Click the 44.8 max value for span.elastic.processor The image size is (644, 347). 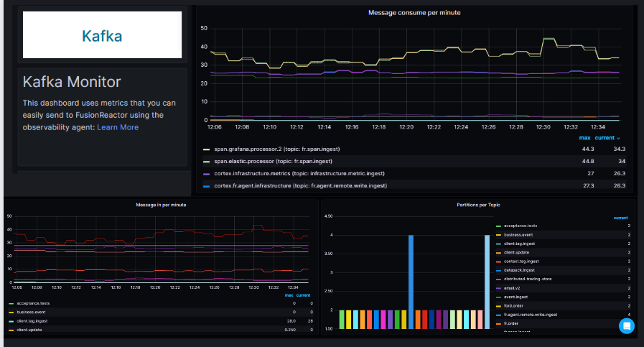[x=588, y=162]
